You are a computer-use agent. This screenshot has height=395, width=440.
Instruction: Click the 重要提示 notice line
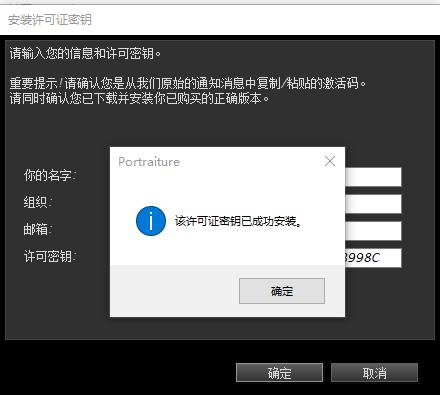coord(188,83)
